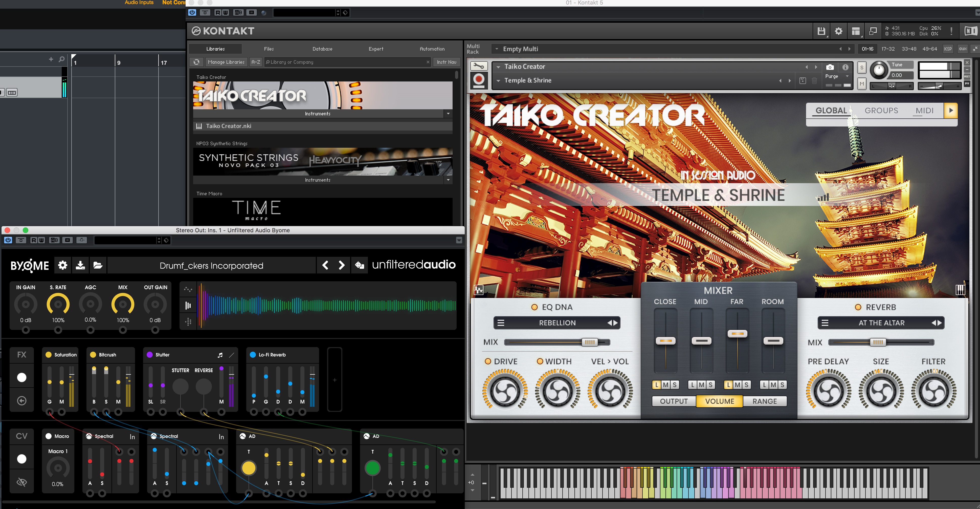
Task: Click the Lo-Fi Reverb FX icon in Byome
Action: click(x=252, y=355)
